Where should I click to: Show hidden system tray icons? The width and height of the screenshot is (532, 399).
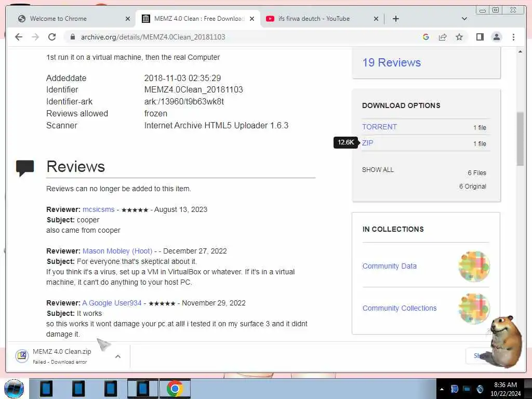[442, 389]
